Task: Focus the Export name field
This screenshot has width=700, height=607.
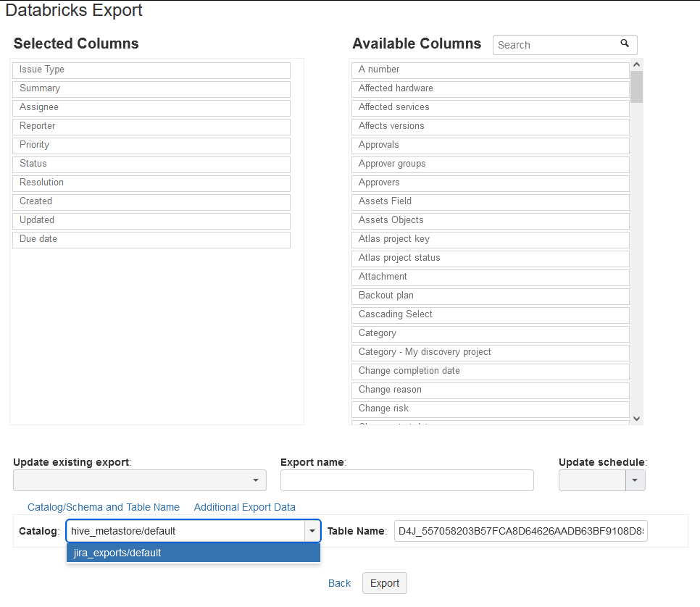Action: click(407, 480)
